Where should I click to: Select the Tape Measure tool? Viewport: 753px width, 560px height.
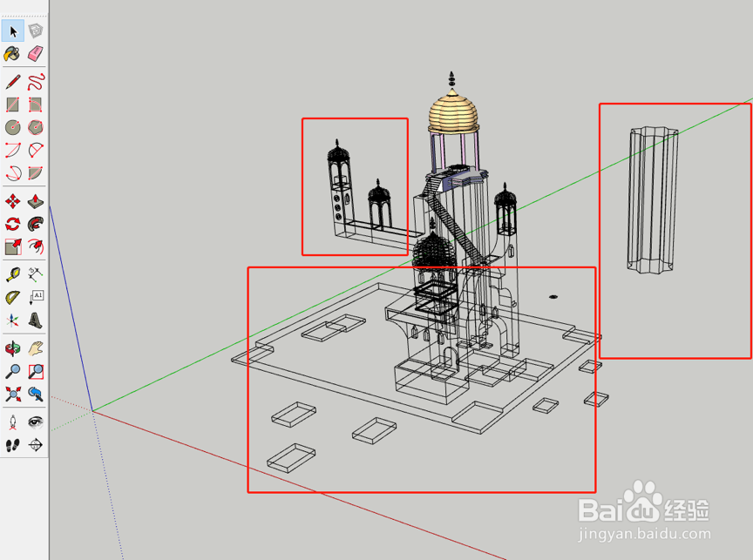[x=13, y=274]
